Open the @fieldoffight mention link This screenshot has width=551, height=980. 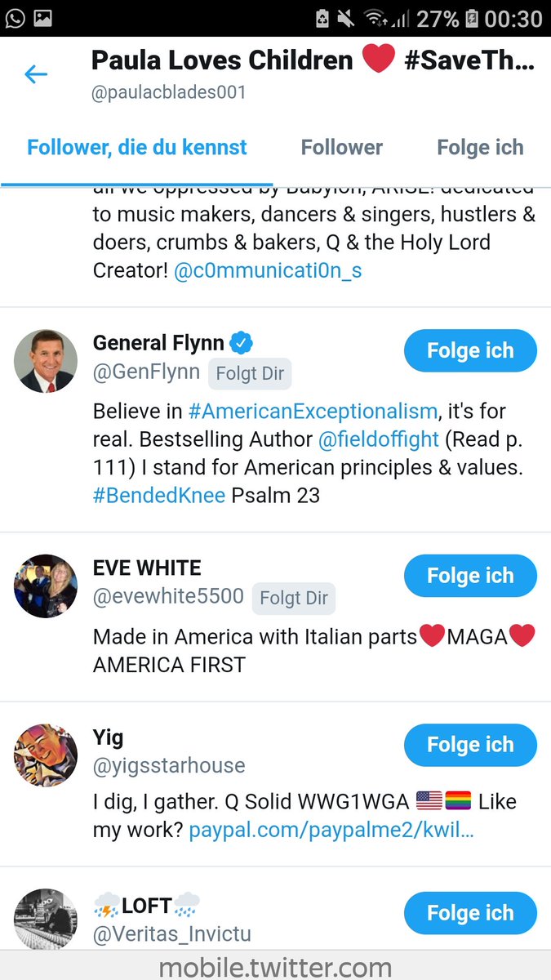pyautogui.click(x=378, y=440)
